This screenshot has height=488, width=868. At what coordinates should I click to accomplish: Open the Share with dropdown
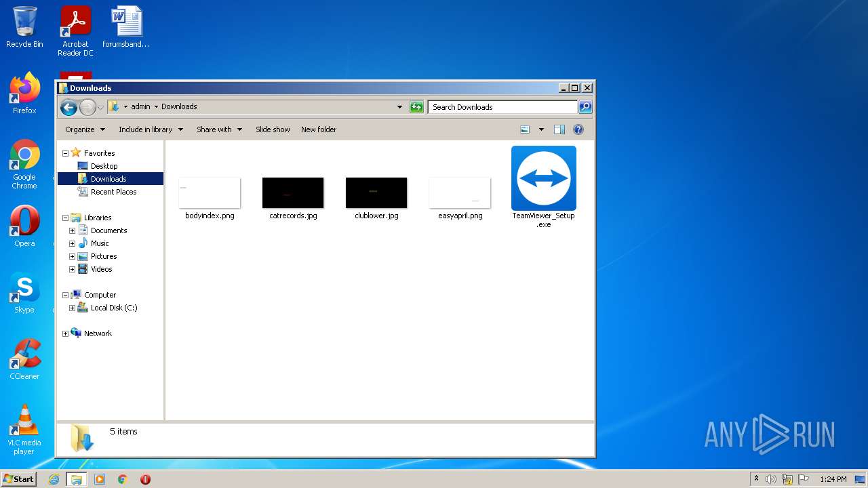[219, 129]
